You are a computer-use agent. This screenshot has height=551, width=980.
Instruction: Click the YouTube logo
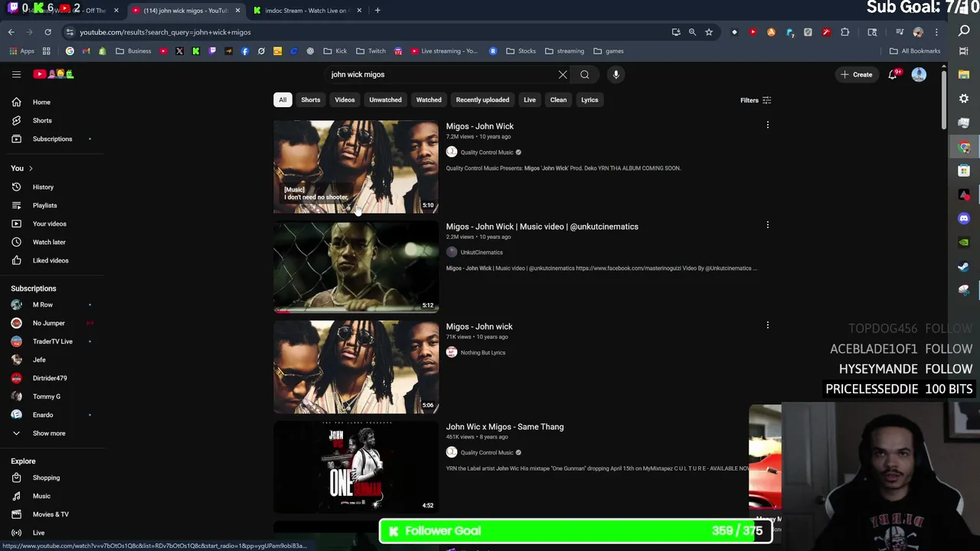(x=54, y=74)
